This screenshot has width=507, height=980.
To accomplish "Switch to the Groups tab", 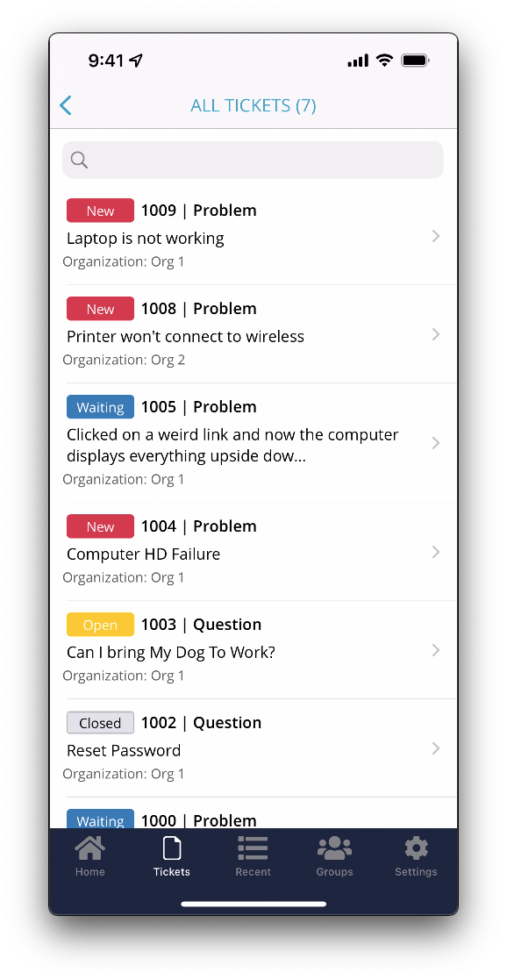I will click(334, 855).
